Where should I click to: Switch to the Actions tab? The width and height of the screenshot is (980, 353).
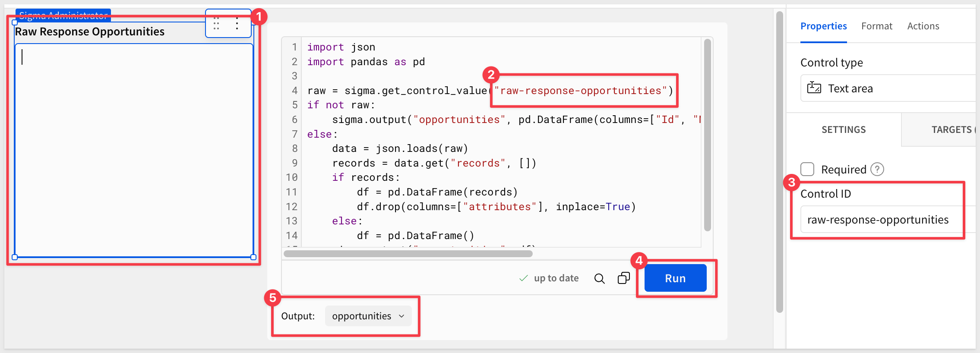pos(923,26)
